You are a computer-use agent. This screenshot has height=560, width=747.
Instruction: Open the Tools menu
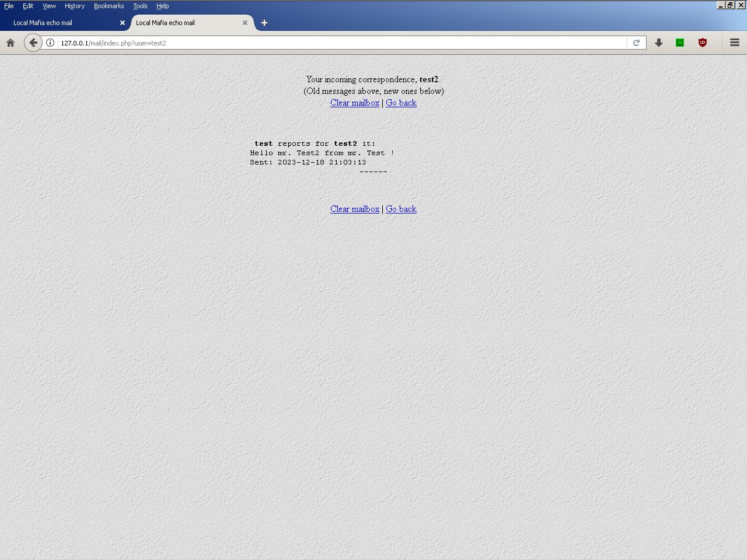pos(140,6)
